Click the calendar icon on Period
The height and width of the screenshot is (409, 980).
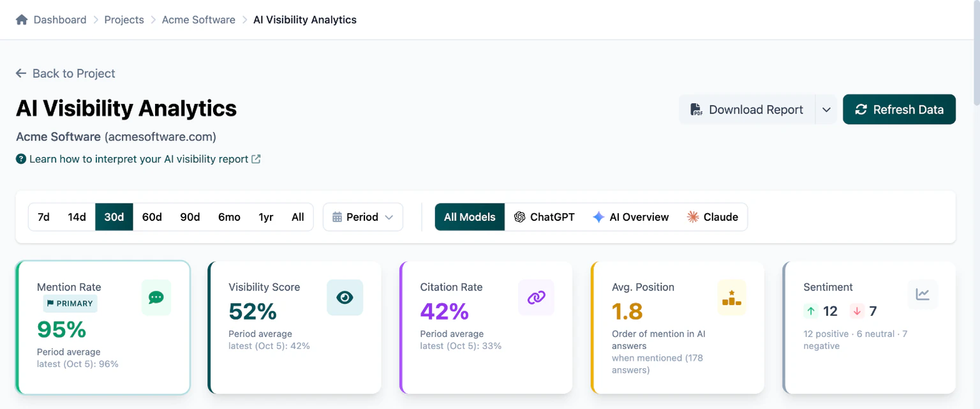tap(338, 217)
